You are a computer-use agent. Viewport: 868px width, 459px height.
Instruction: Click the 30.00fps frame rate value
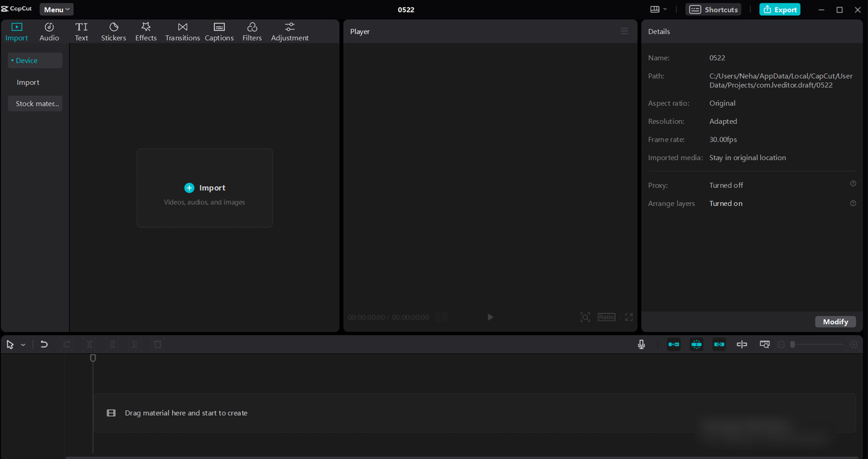pos(723,140)
